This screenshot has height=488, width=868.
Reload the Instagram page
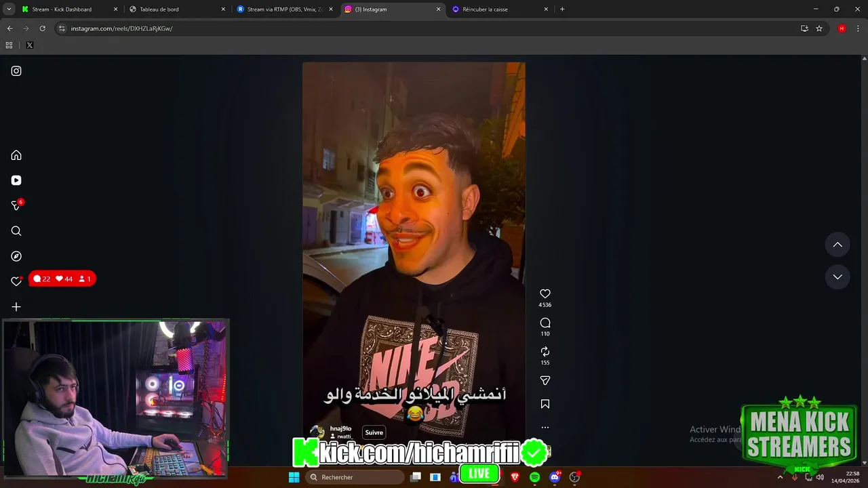(x=42, y=28)
